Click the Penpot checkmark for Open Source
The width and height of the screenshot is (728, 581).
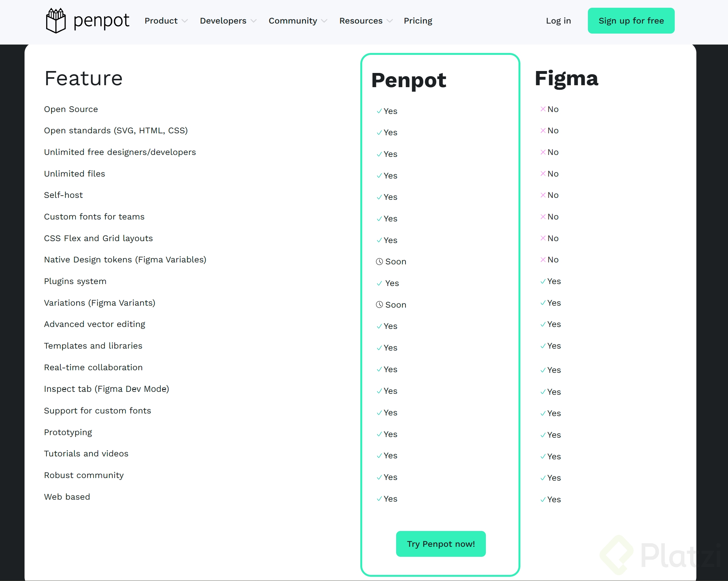click(x=379, y=111)
